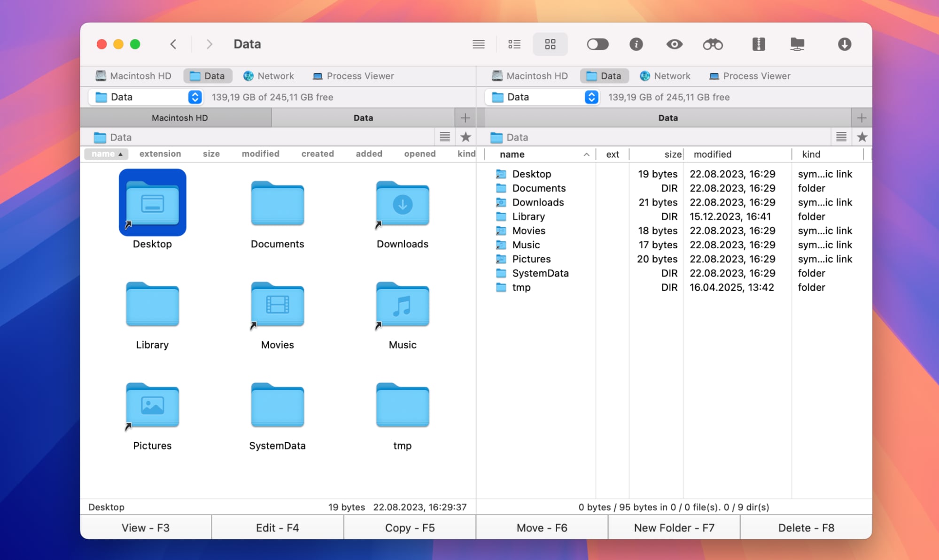939x560 pixels.
Task: Click the Copy - F5 button
Action: (x=409, y=527)
